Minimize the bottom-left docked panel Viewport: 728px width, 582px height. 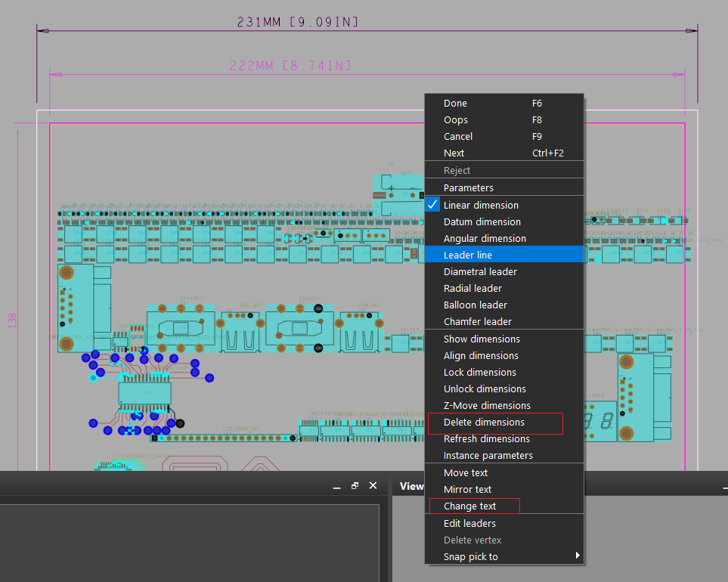tap(336, 486)
